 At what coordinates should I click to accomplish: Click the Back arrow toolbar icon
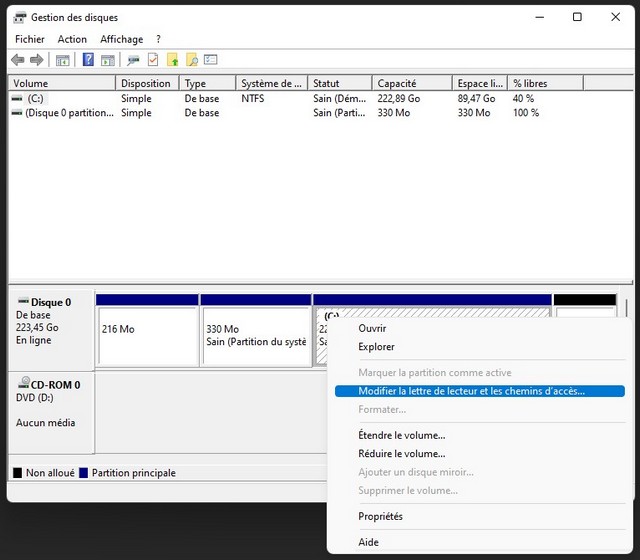(20, 60)
